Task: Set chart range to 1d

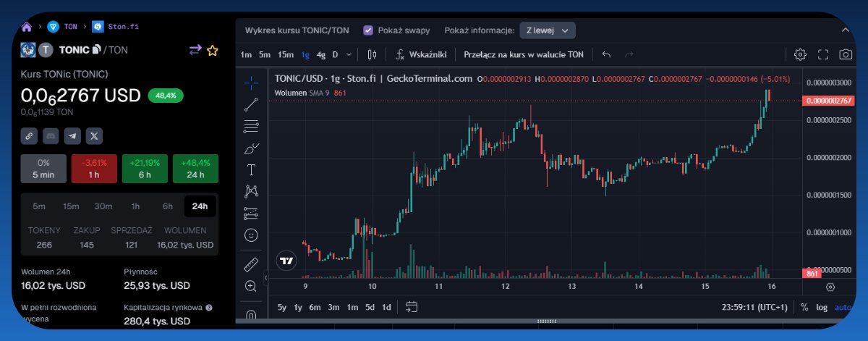Action: point(386,307)
